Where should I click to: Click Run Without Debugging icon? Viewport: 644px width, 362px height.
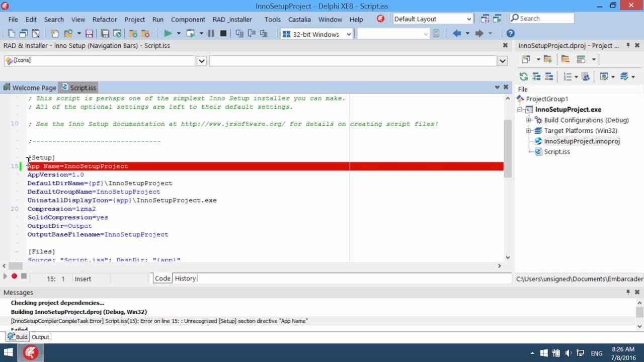point(191,34)
